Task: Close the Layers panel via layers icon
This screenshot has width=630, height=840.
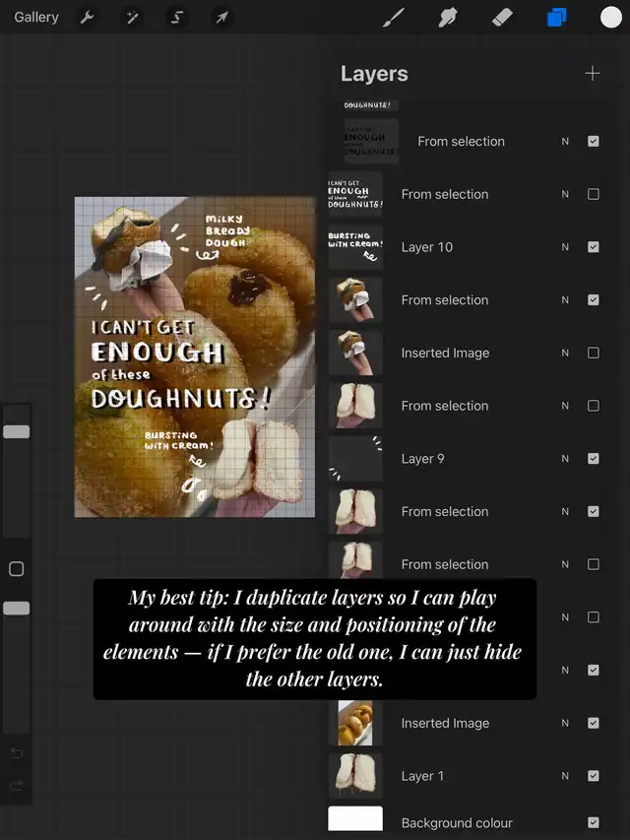Action: point(557,18)
